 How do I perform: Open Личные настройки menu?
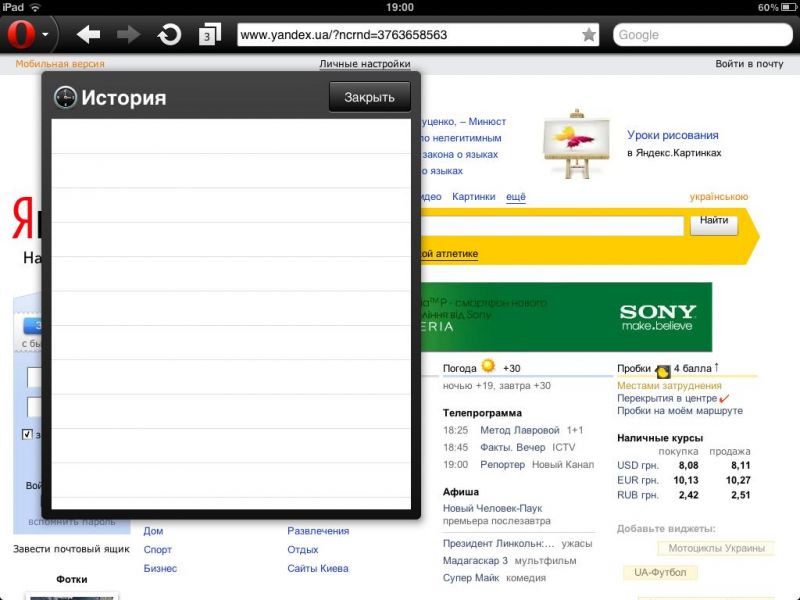[365, 64]
